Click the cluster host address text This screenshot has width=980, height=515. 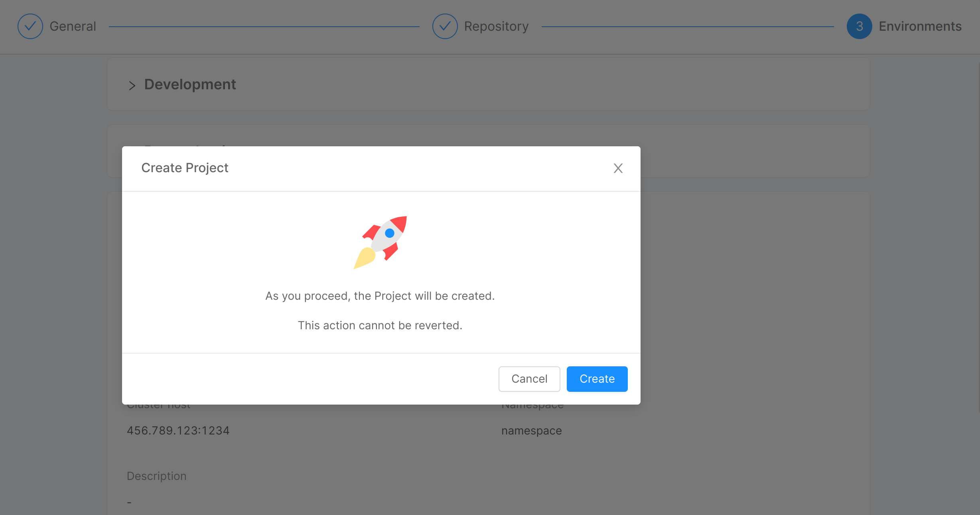click(178, 430)
